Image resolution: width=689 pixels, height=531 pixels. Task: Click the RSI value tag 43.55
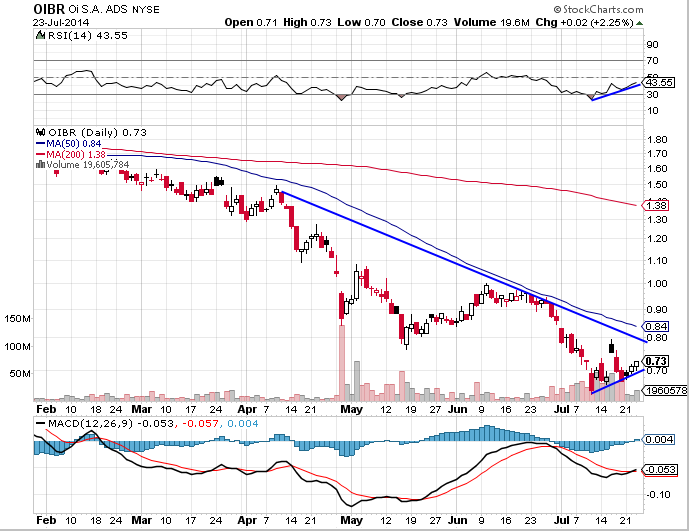coord(660,83)
